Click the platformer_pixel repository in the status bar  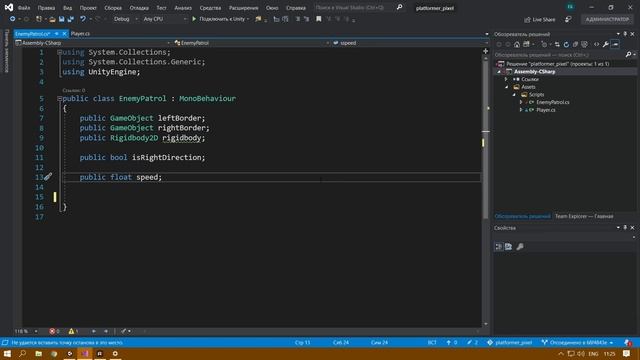510,342
